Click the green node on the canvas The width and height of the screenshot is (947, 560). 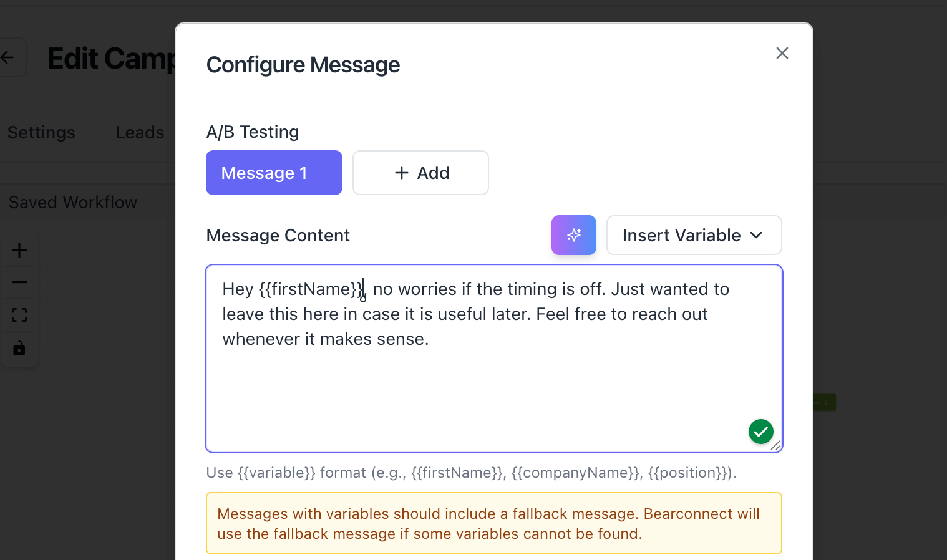pyautogui.click(x=824, y=402)
